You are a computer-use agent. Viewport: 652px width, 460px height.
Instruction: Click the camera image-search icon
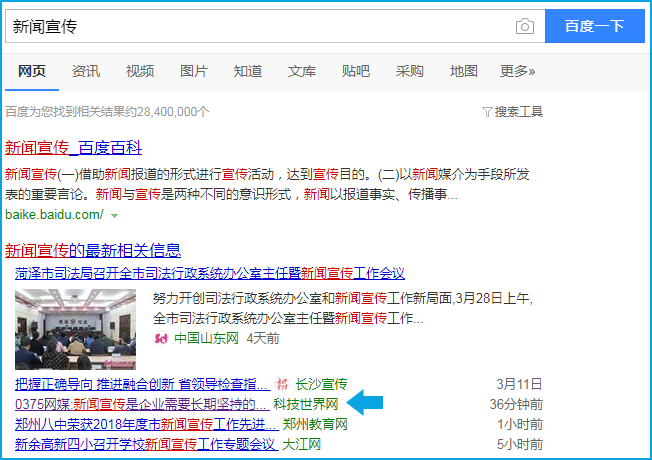pyautogui.click(x=524, y=26)
